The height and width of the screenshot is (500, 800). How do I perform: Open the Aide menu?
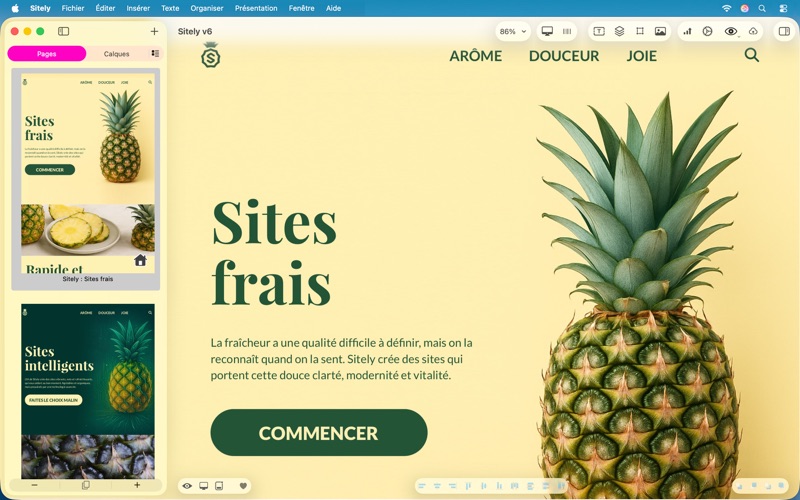333,8
